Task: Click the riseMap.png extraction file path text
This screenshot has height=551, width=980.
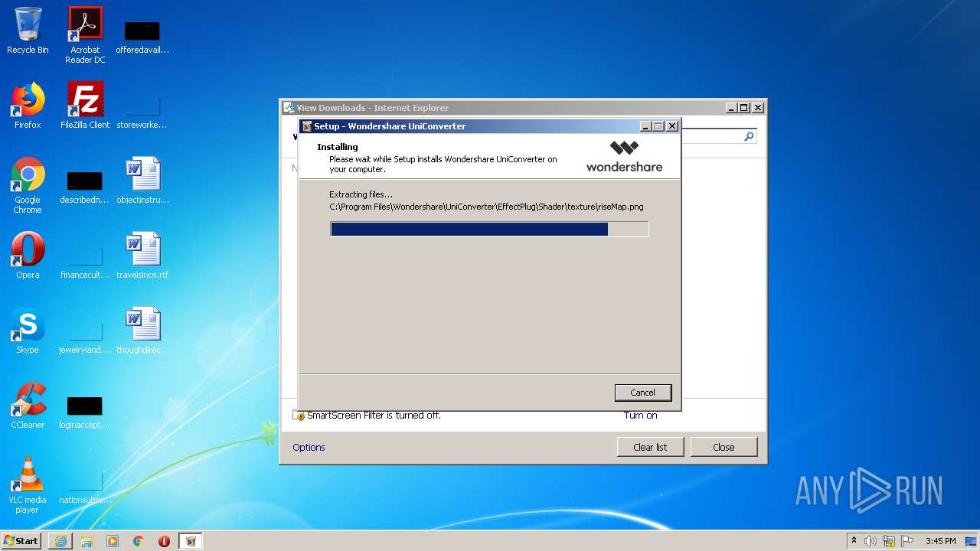Action: click(486, 207)
